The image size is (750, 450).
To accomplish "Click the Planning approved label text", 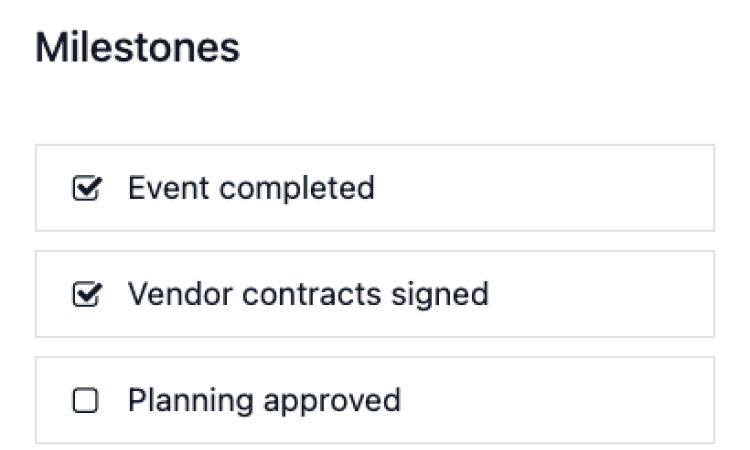I will coord(264,401).
